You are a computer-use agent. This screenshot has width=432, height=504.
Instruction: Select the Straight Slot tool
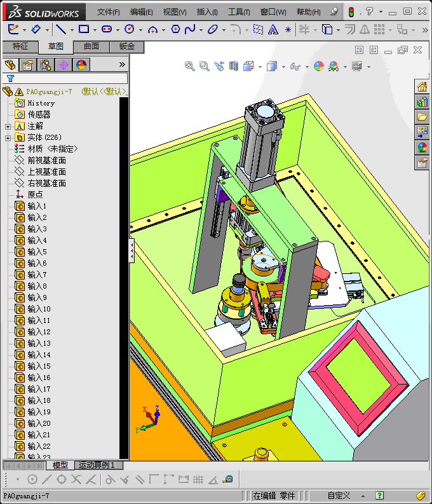(107, 30)
